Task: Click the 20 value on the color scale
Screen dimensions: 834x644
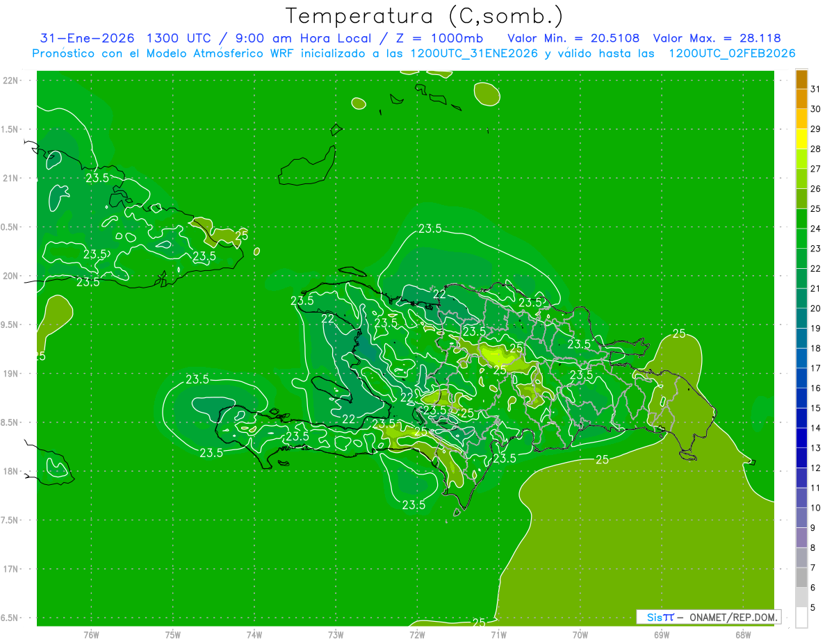Action: [x=815, y=308]
